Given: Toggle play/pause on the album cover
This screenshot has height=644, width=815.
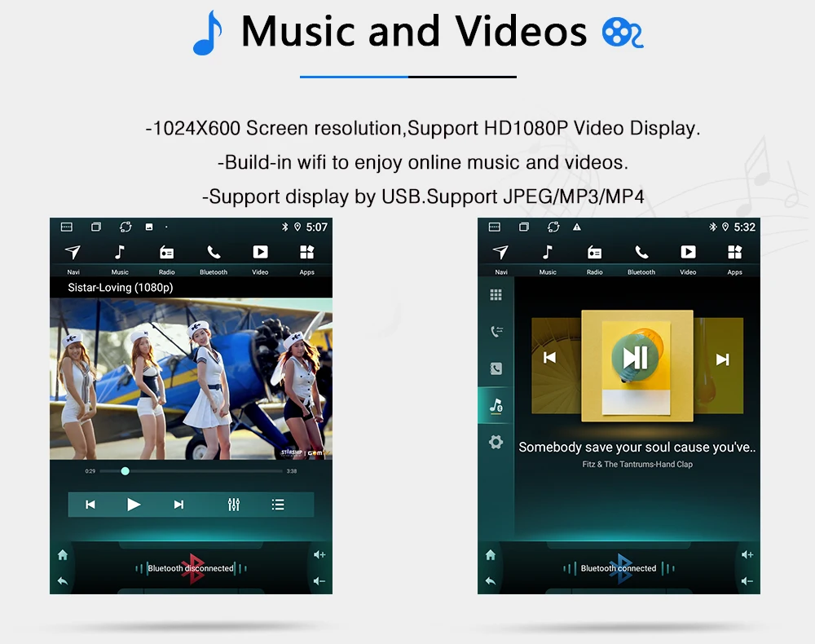Looking at the screenshot, I should [x=635, y=358].
